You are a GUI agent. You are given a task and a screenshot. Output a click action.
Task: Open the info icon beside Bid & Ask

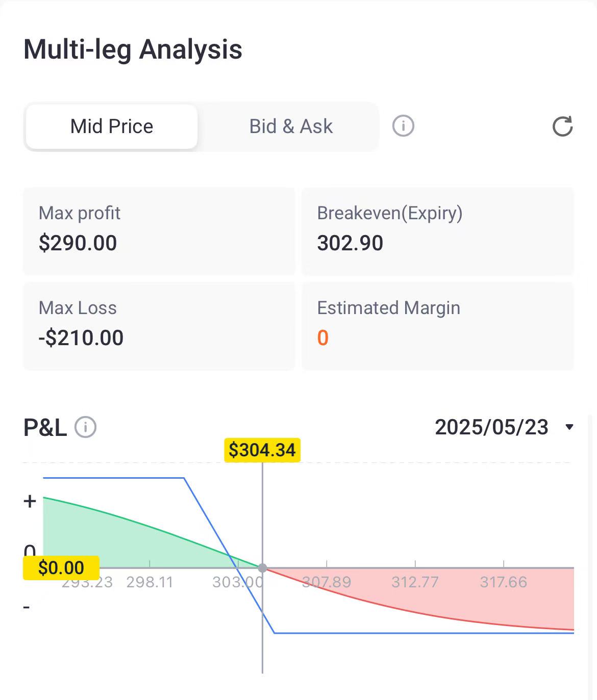point(403,125)
